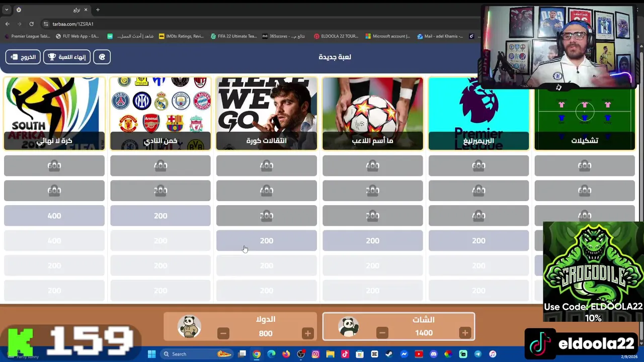
Task: Open Instagram from the taskbar
Action: 315,354
